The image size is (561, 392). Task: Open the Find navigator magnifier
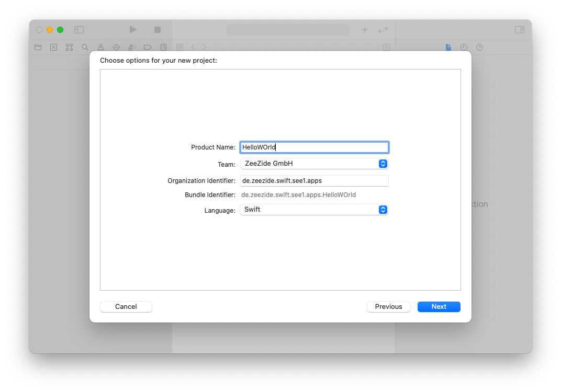[85, 47]
